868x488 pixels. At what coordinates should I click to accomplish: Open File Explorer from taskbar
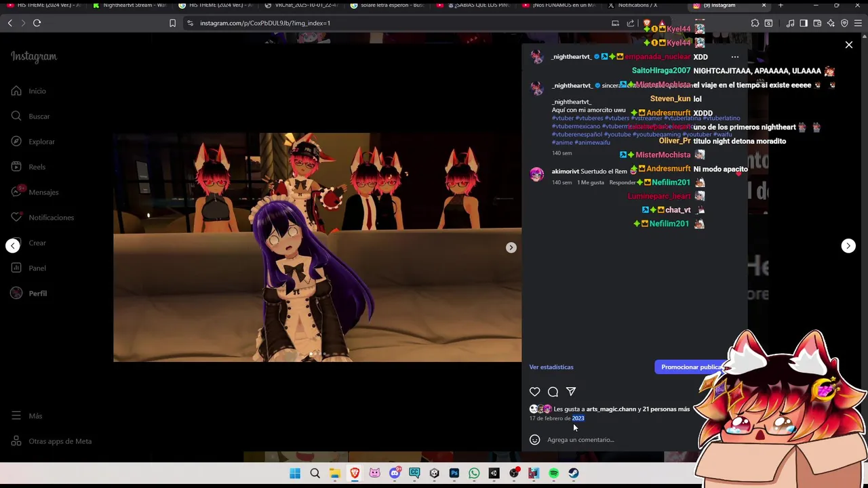tap(335, 474)
